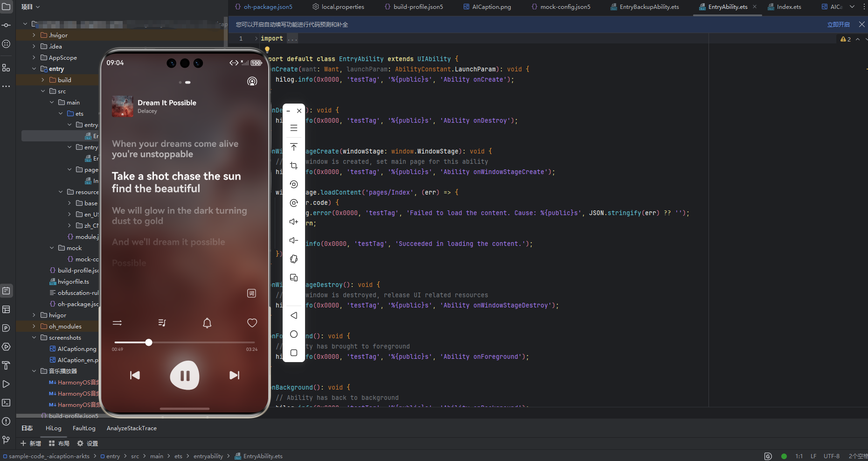Toggle the lyrics display icon
868x461 pixels.
(251, 293)
